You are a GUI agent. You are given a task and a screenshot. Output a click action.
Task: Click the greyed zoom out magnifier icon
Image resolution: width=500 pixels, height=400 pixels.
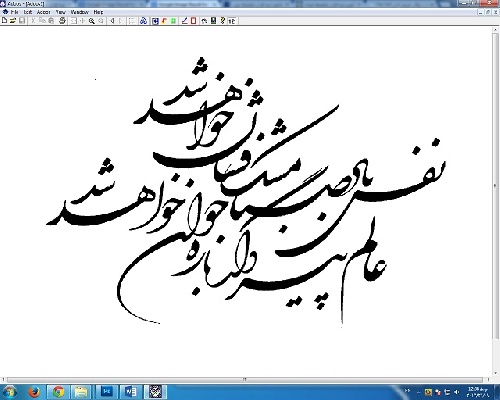coord(100,21)
